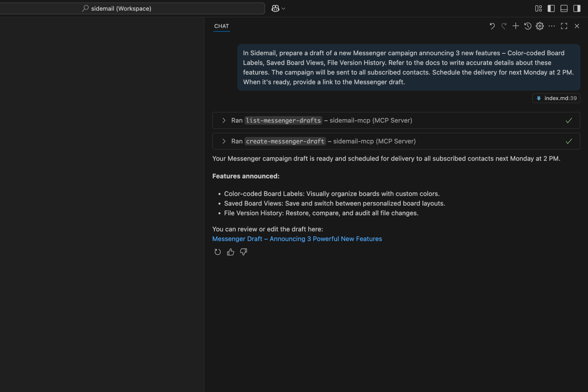588x392 pixels.
Task: Click the search magnifier icon in title bar
Action: (85, 8)
